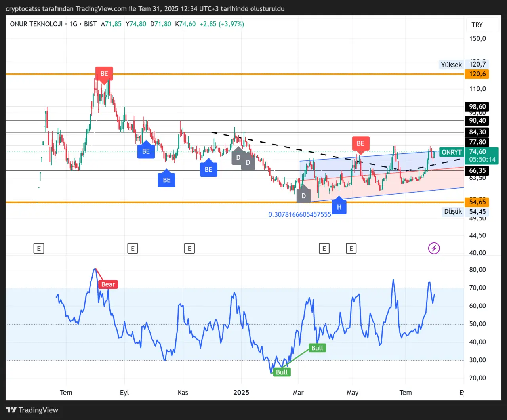Click the red BE marker above the May candles
This screenshot has height=420, width=507.
[x=360, y=143]
